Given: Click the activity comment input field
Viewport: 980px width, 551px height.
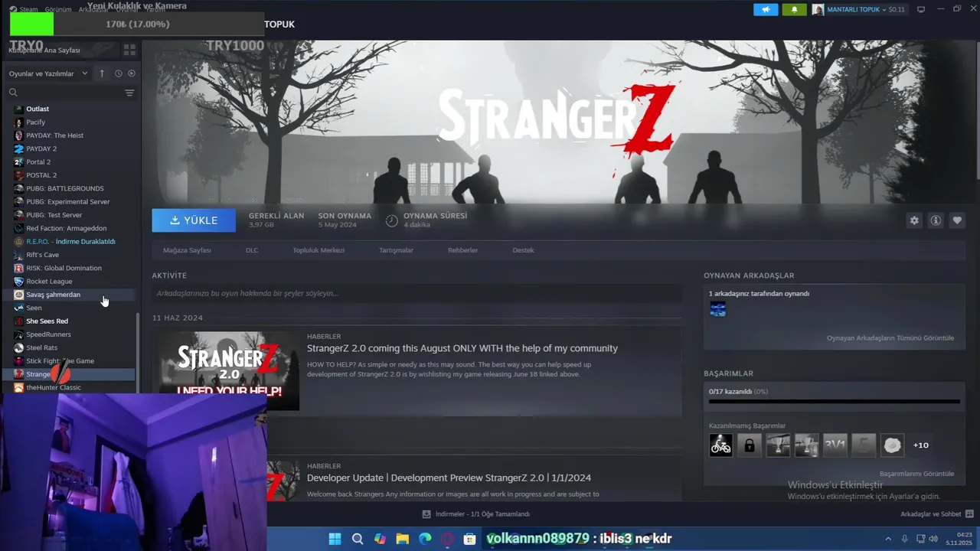Looking at the screenshot, I should (416, 293).
